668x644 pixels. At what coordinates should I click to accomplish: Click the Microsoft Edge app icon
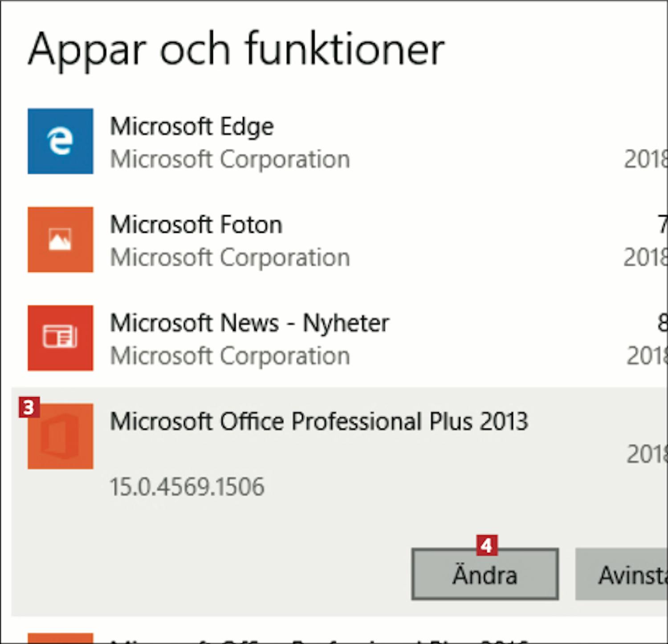pos(61,141)
